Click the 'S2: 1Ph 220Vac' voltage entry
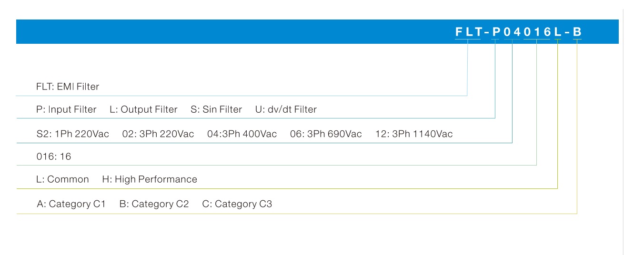Screen dimensions: 644x255 [72, 134]
